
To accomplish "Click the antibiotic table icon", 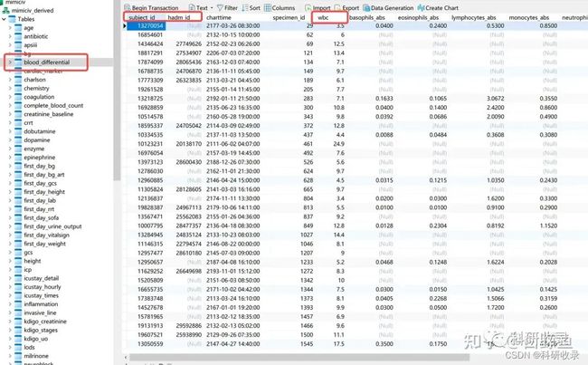I will pos(18,36).
